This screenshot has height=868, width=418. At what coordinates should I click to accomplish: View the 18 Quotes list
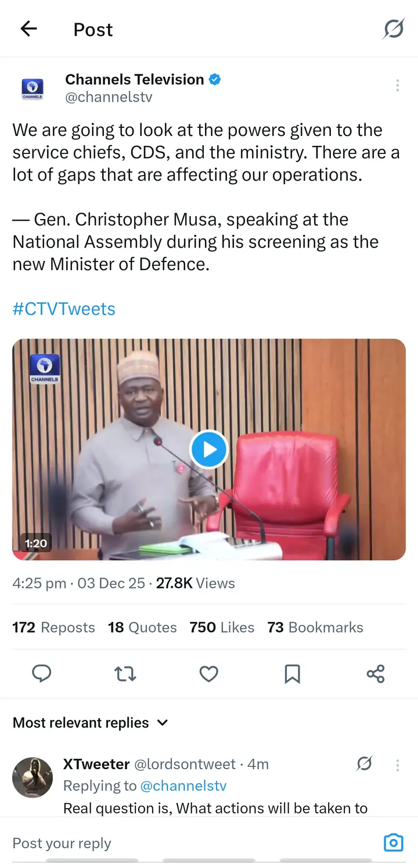[142, 627]
